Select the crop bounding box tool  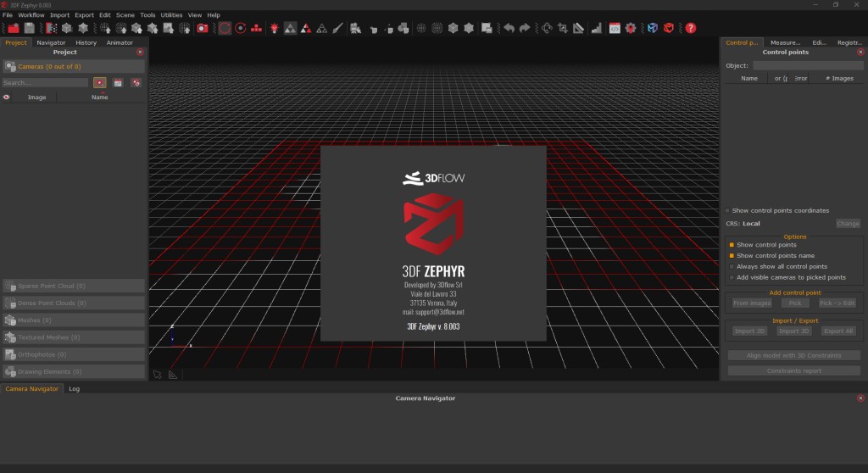563,28
